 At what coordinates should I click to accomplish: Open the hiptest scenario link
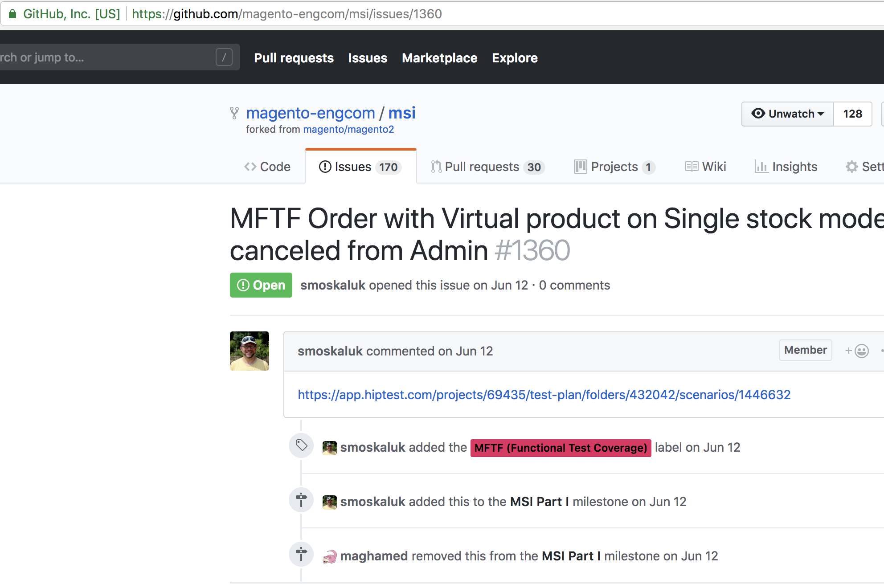544,395
